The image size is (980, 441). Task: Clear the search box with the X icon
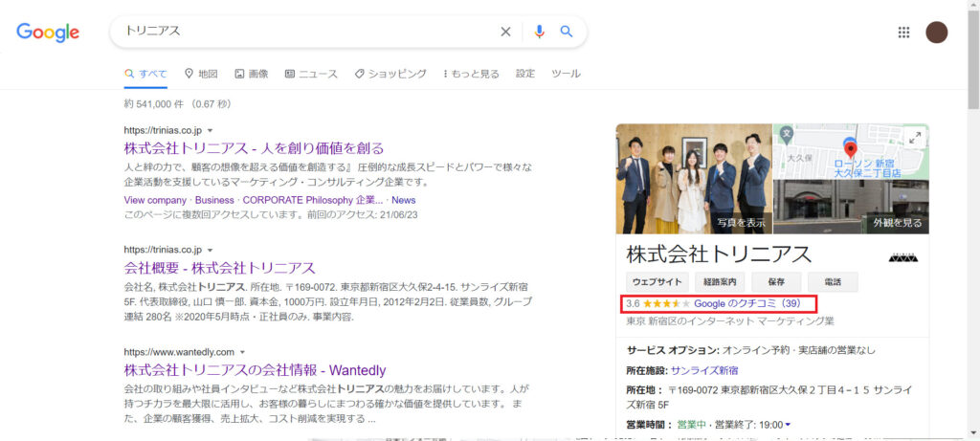(505, 32)
